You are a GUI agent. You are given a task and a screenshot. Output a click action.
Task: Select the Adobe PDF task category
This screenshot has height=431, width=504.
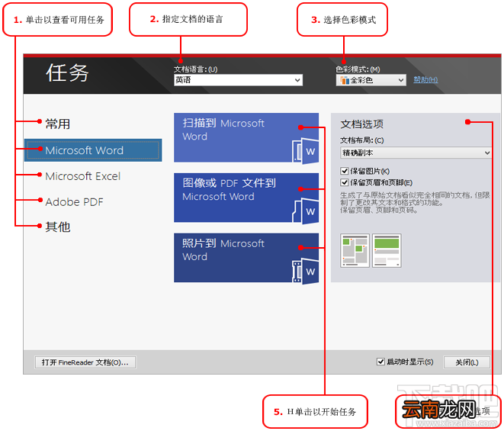(x=74, y=202)
